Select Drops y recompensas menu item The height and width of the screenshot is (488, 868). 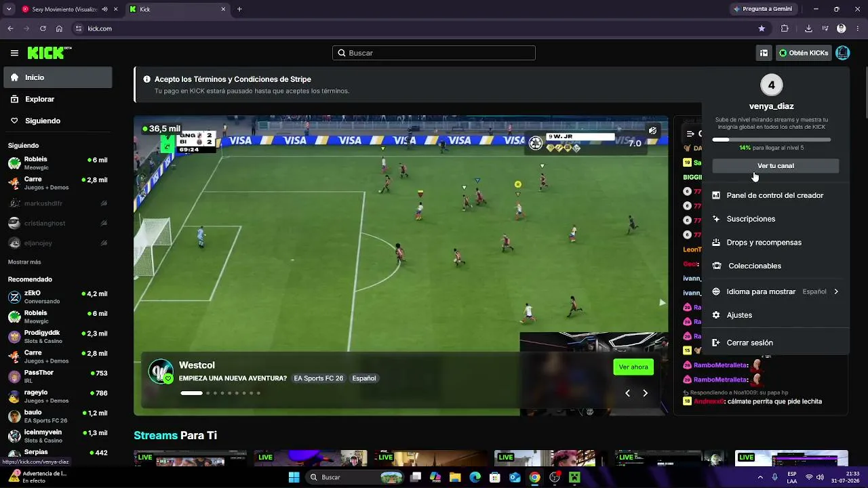click(x=776, y=242)
